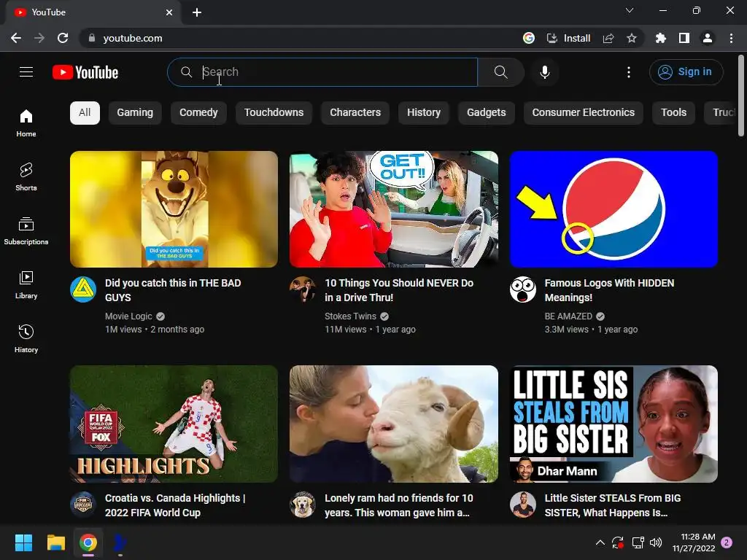Click the Google icon in the address bar

(528, 38)
